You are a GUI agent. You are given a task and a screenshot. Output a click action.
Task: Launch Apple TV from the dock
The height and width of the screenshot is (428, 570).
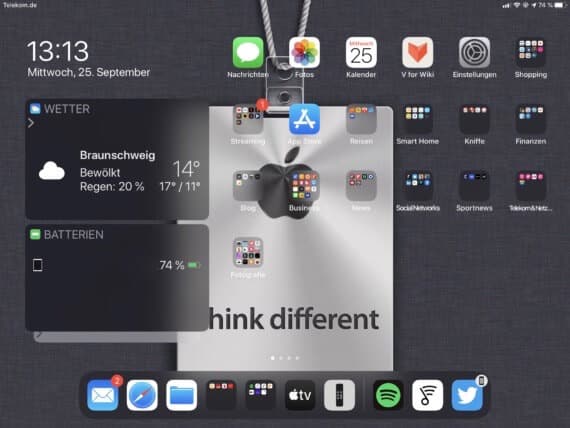[x=300, y=395]
